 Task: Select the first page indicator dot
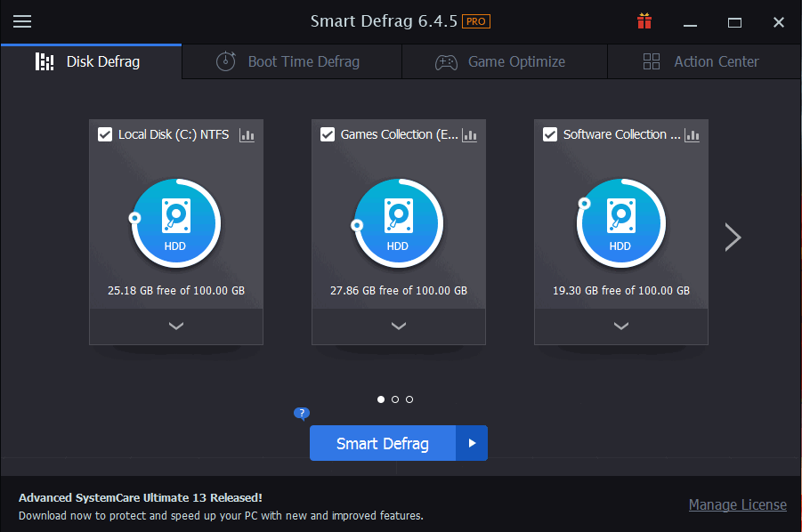[x=381, y=399]
